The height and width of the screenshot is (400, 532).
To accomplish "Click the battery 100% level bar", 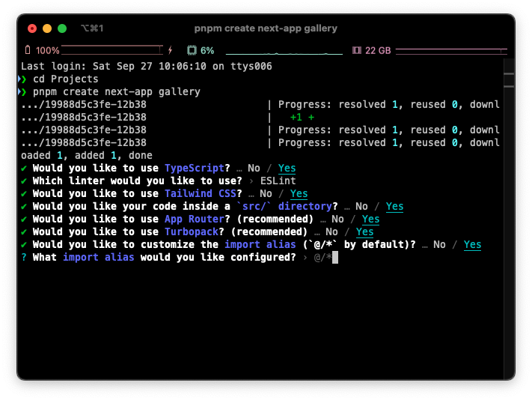I will (112, 50).
